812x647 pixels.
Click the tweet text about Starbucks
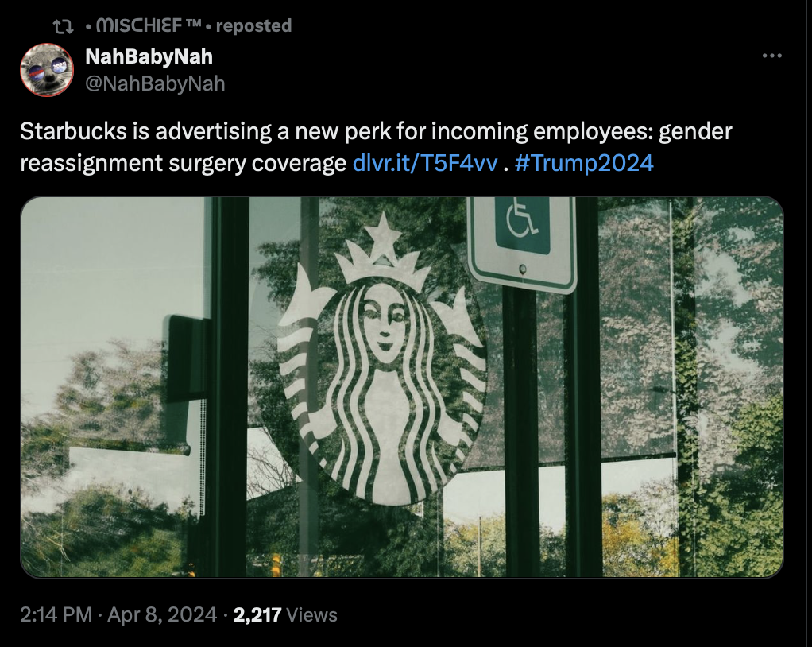376,146
